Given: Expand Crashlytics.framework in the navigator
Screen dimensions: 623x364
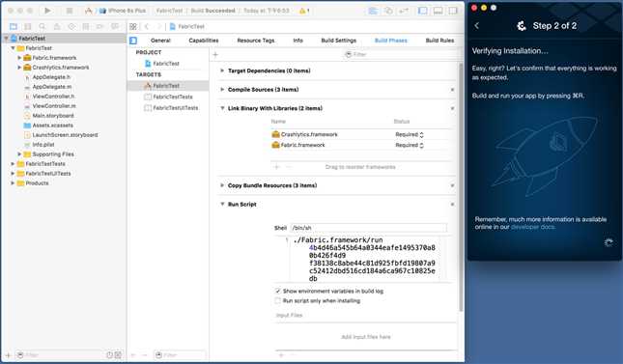Looking at the screenshot, I should click(19, 68).
